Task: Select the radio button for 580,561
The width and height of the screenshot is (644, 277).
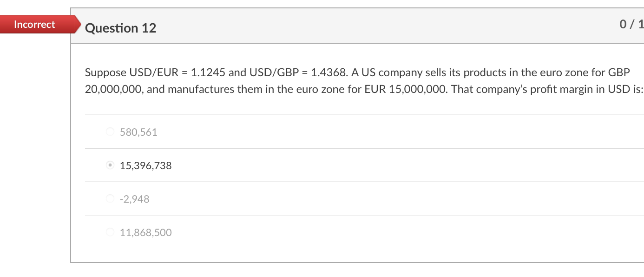Action: point(110,132)
